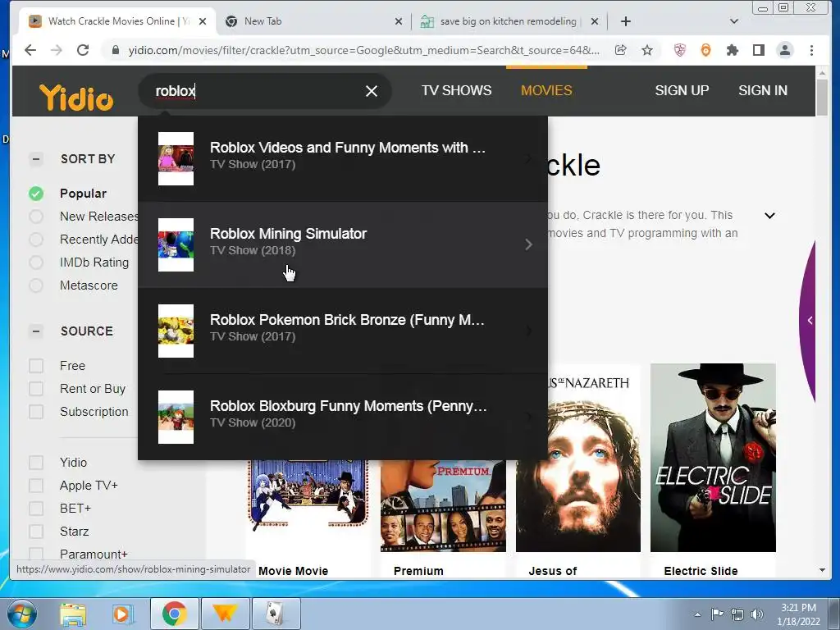Check the Yidio source checkbox
The image size is (840, 630).
tap(36, 463)
